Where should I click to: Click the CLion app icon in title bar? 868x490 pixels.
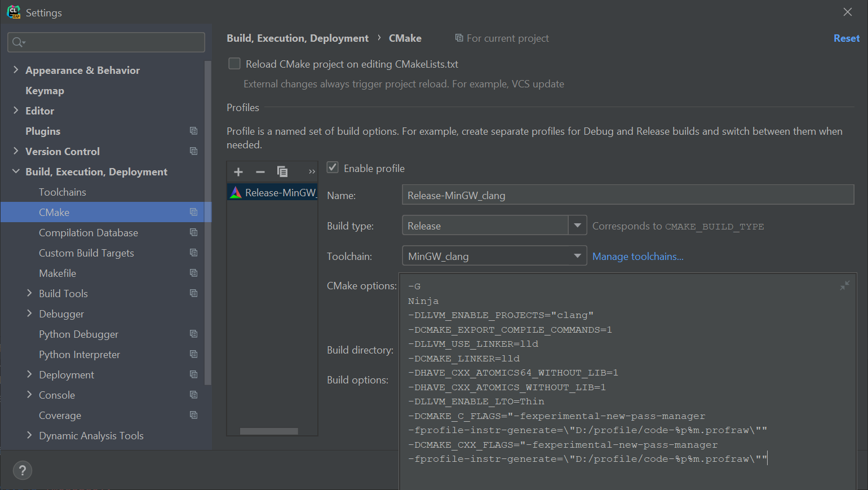point(14,12)
